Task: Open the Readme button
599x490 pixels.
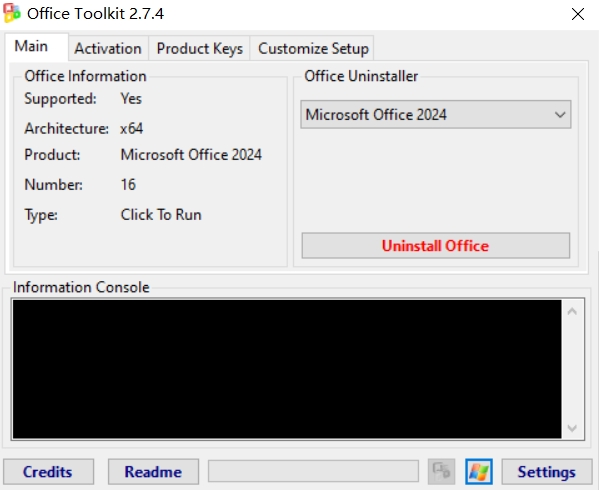Action: [x=153, y=472]
